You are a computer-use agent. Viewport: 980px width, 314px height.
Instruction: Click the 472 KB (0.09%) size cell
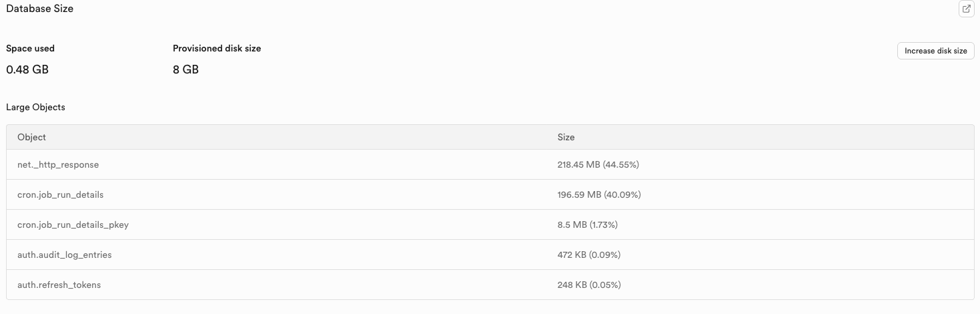tap(589, 255)
